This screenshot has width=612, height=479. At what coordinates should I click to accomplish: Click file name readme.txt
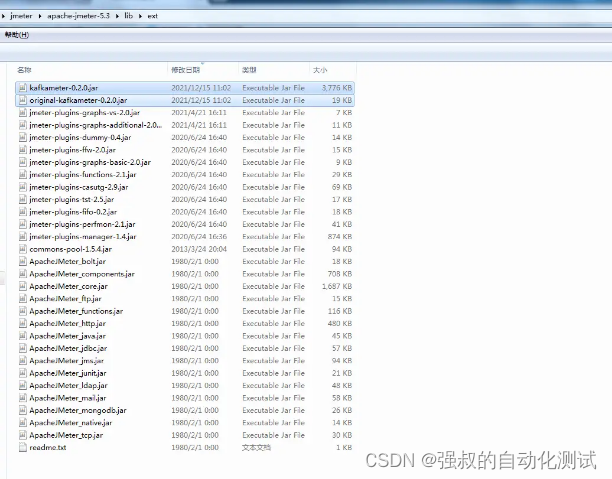(x=48, y=447)
